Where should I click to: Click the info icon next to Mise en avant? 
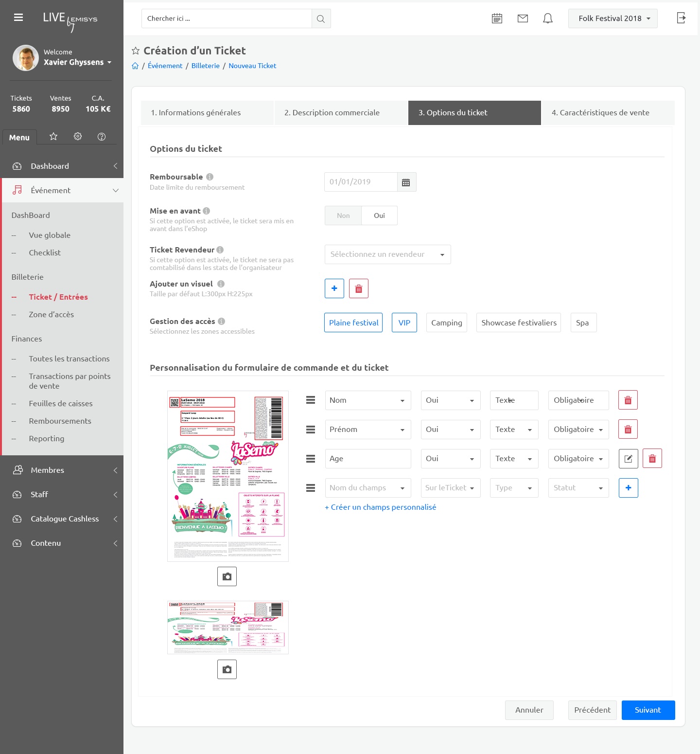(206, 211)
